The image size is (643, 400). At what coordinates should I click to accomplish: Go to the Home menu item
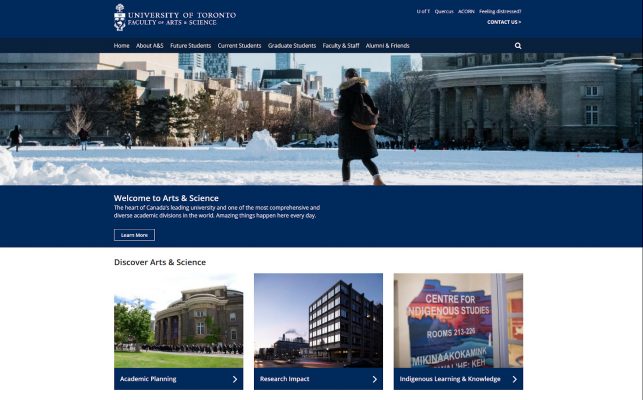pyautogui.click(x=121, y=46)
